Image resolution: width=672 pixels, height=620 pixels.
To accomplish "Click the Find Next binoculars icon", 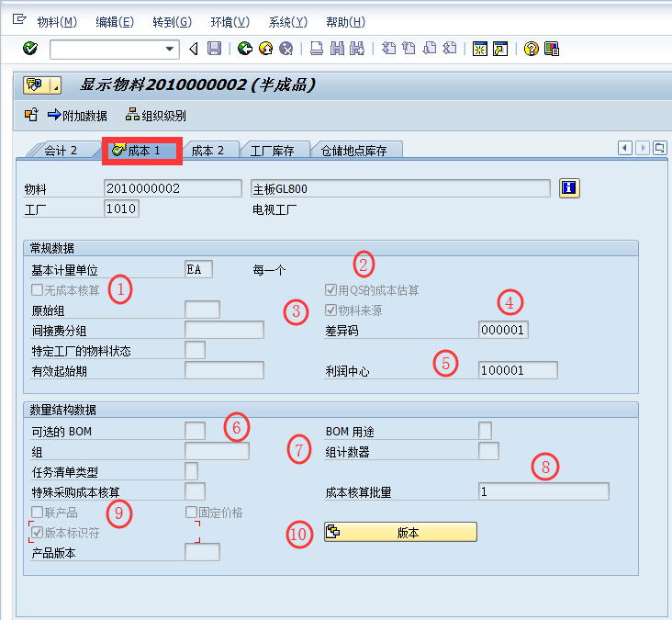I will [356, 49].
